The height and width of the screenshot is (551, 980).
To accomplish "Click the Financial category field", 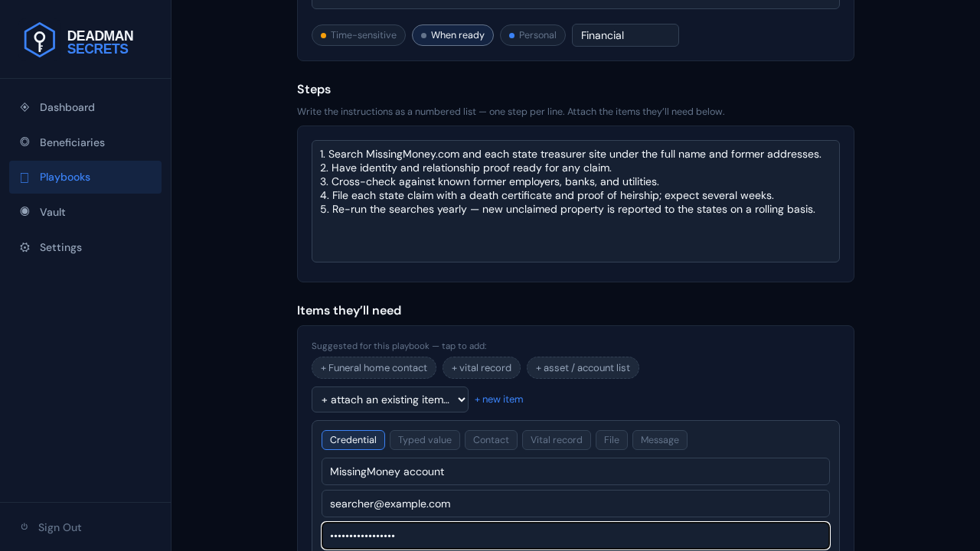I will [x=626, y=35].
